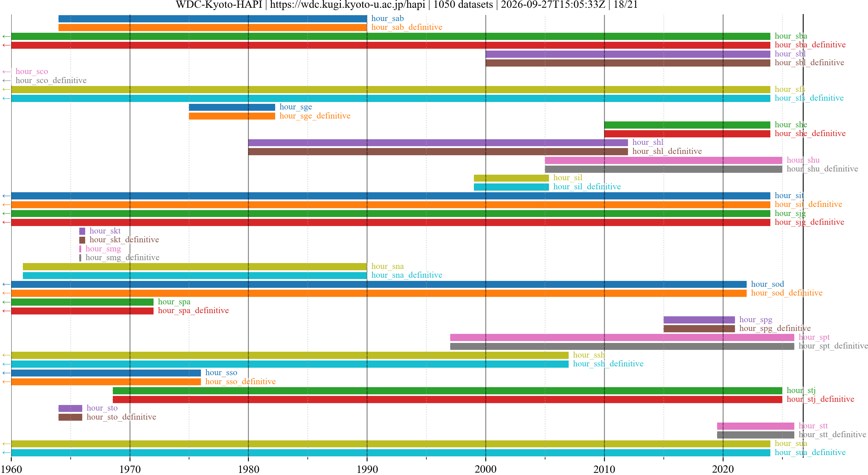
Task: Click the small purple hour_skt marker
Action: tap(82, 231)
